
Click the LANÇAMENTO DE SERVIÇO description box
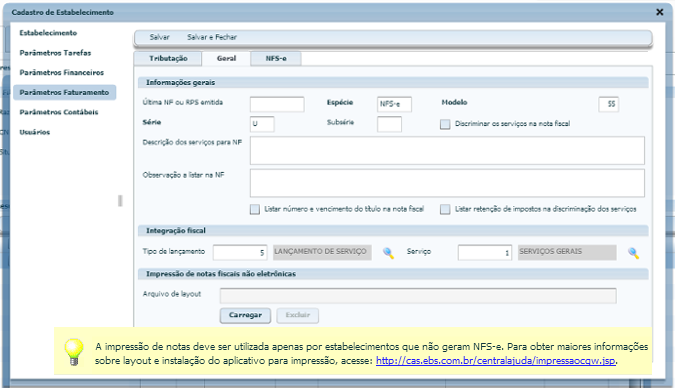pyautogui.click(x=322, y=252)
